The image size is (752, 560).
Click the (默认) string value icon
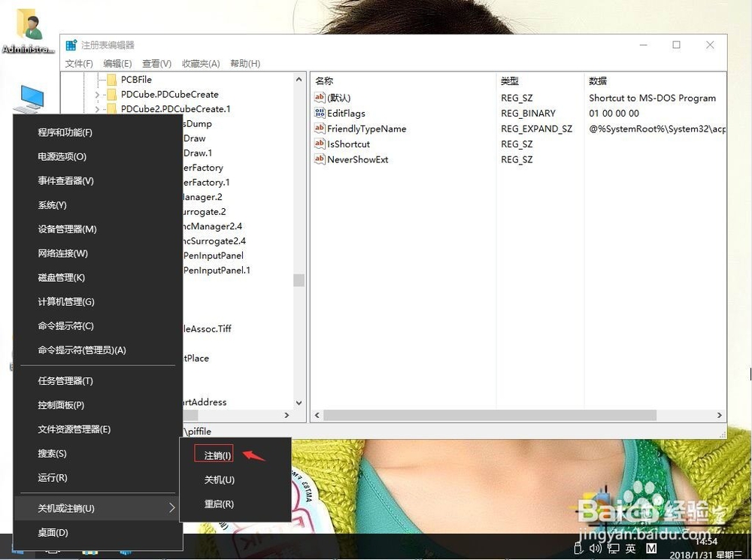[x=320, y=97]
